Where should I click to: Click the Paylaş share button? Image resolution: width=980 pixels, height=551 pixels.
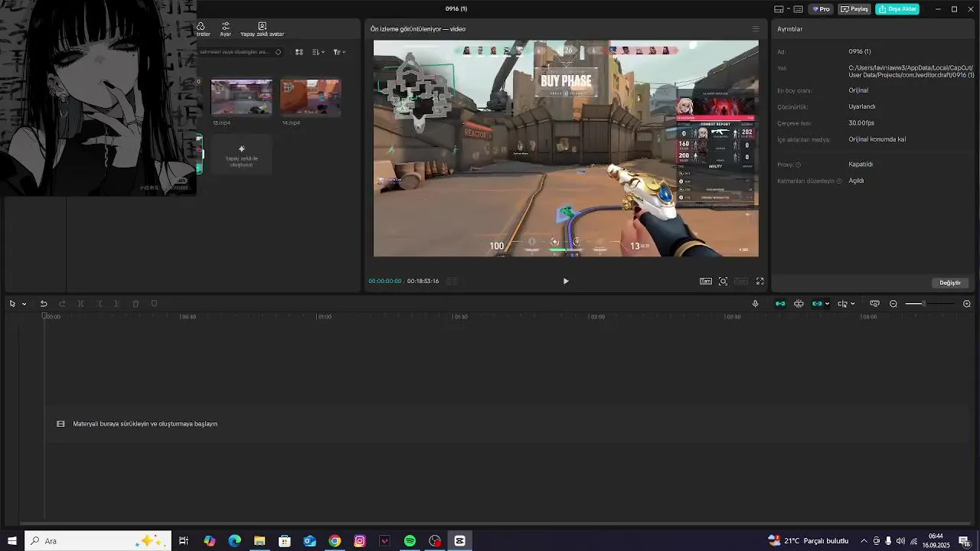point(854,9)
